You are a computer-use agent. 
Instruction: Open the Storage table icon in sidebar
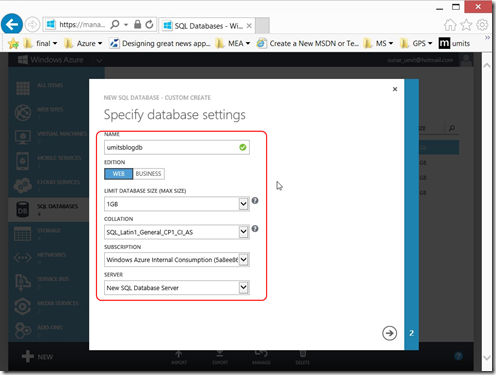click(x=23, y=234)
